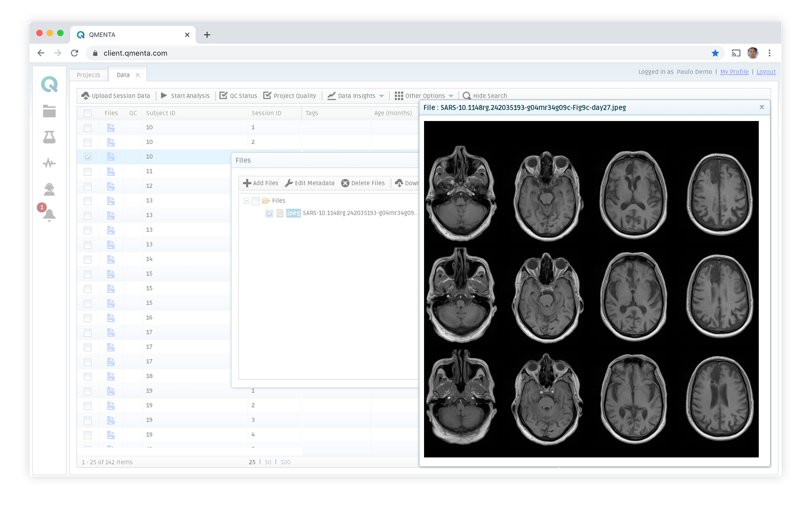Click the QMENTA logo in sidebar
The image size is (812, 508).
click(49, 84)
